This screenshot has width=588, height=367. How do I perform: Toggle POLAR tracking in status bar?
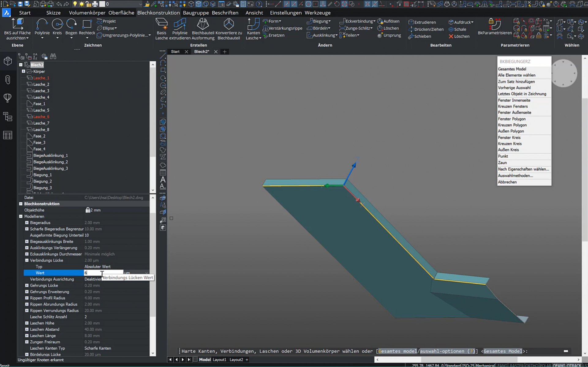(x=545, y=365)
